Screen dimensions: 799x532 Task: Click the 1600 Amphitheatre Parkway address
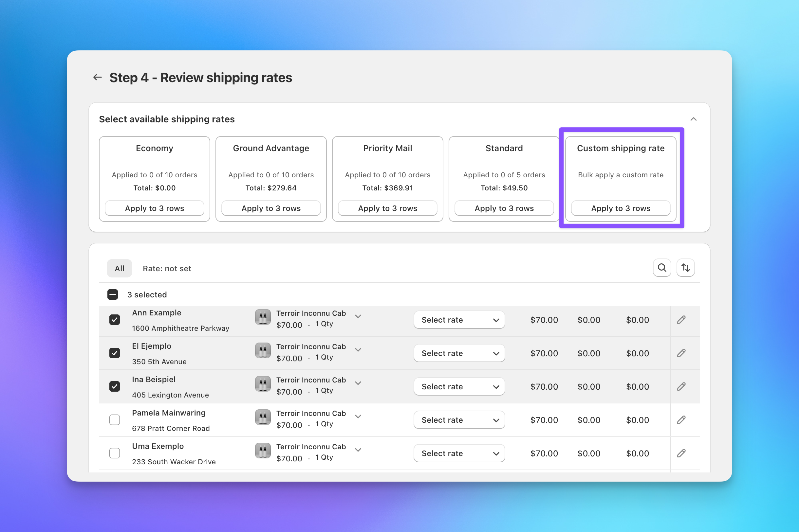181,328
